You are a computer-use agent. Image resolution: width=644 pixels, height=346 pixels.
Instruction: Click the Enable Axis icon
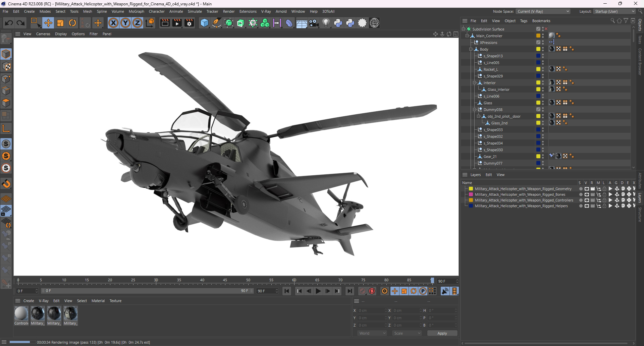[x=6, y=128]
